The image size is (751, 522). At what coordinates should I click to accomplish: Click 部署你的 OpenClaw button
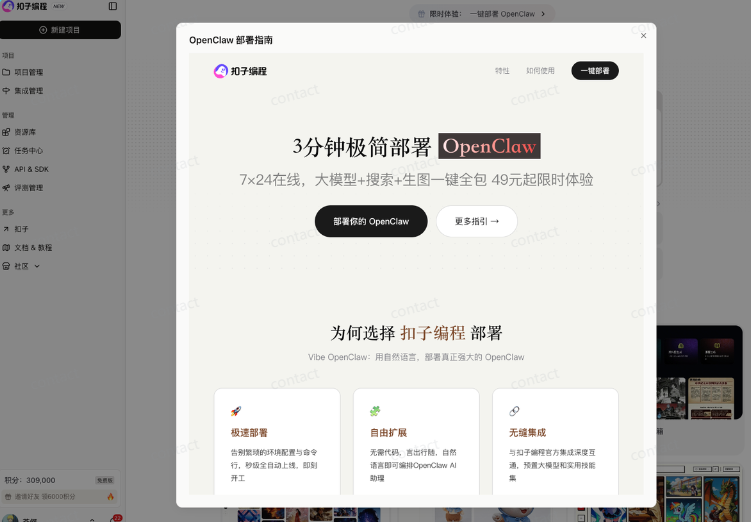coord(371,221)
